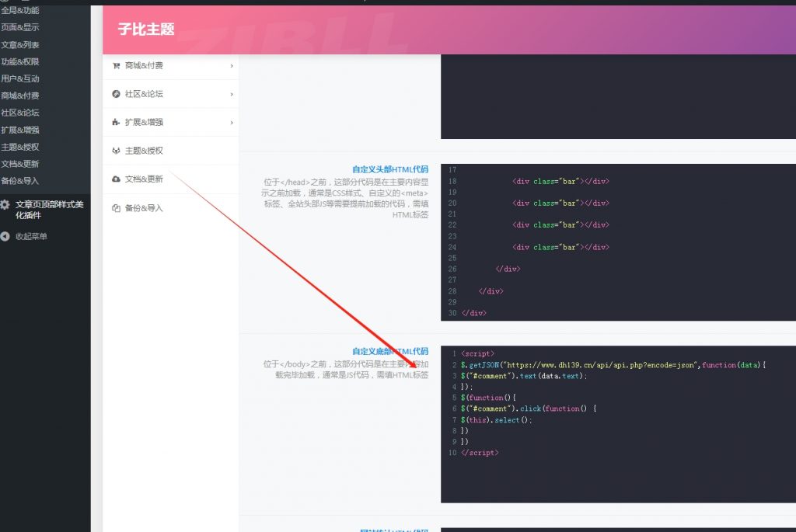
Task: Click the puzzle icon beside 扩展&增强
Action: (117, 122)
